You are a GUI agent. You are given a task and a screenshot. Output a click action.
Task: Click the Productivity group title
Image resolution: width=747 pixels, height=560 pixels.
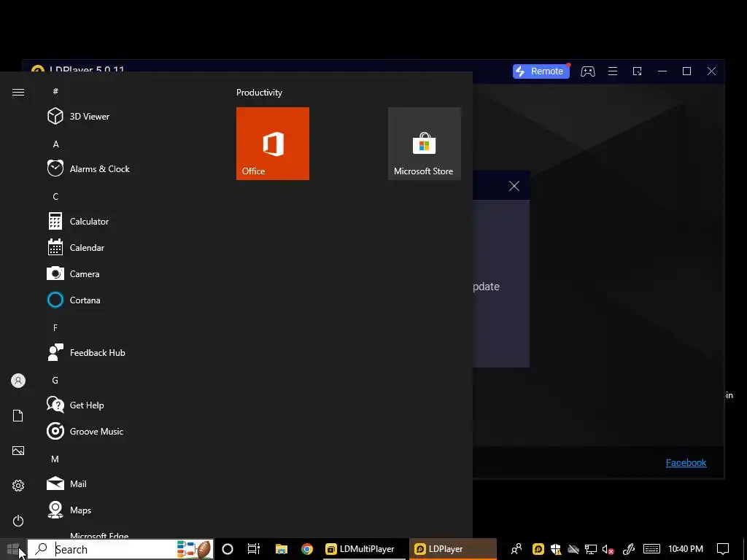259,93
